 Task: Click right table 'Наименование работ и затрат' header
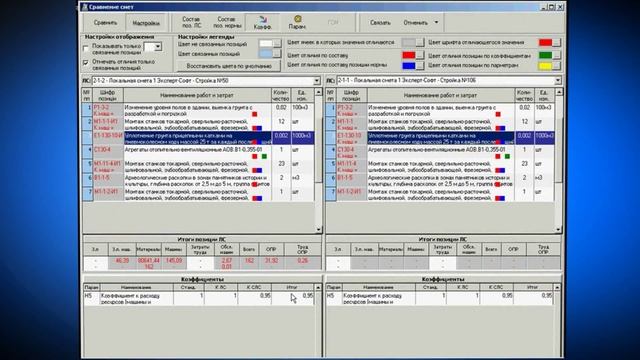[x=440, y=96]
